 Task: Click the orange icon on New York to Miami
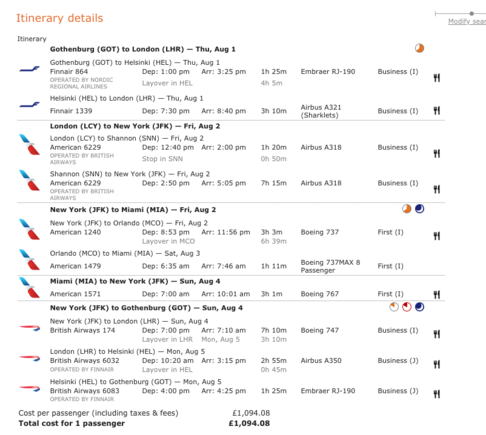coord(406,209)
